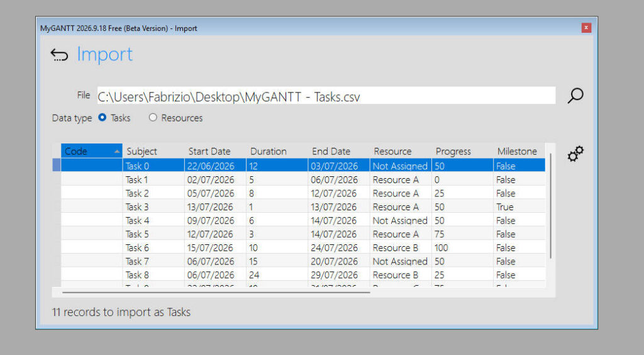Select the Task 8 subject cell
This screenshot has width=644, height=355.
coord(153,274)
